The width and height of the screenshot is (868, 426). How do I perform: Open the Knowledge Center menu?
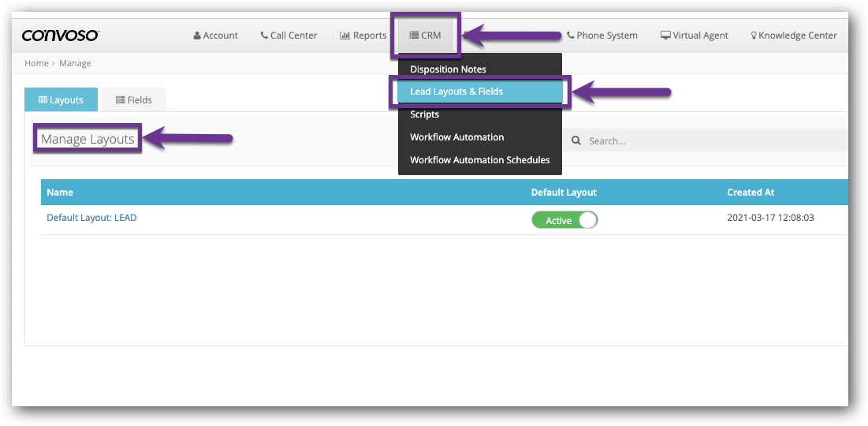793,35
